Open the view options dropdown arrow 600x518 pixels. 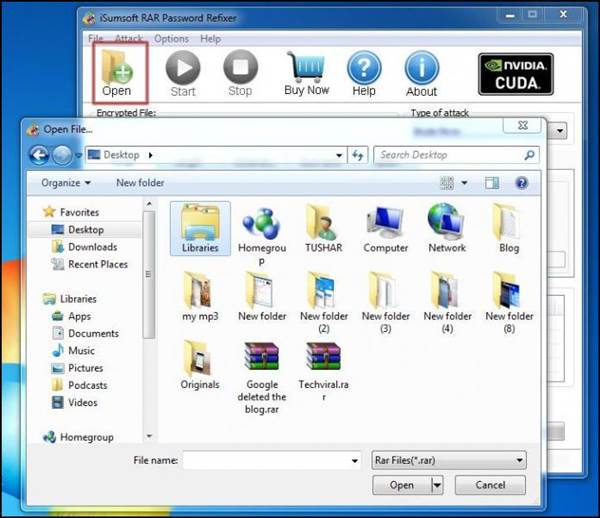click(x=464, y=183)
